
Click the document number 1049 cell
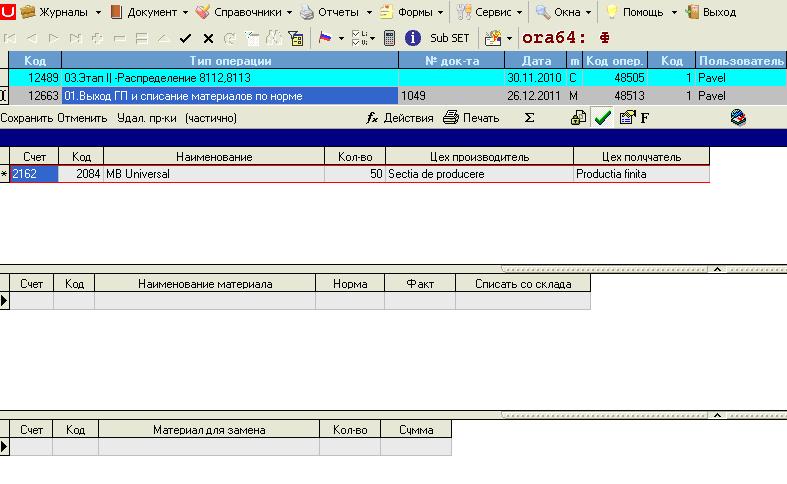[x=451, y=96]
